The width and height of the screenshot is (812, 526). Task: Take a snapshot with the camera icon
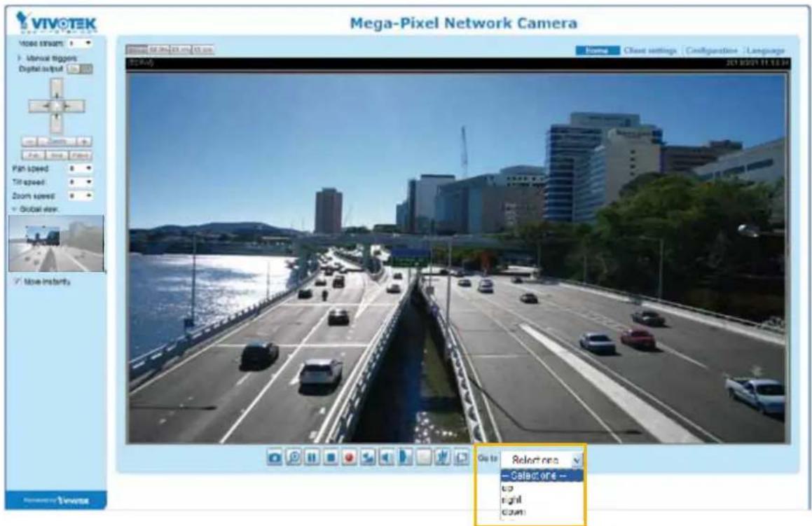point(275,457)
